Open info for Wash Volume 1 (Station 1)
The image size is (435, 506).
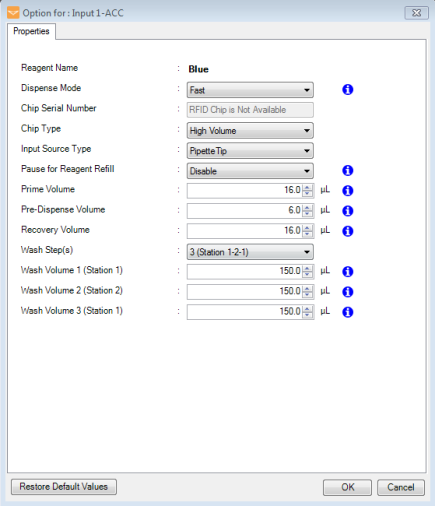click(348, 272)
